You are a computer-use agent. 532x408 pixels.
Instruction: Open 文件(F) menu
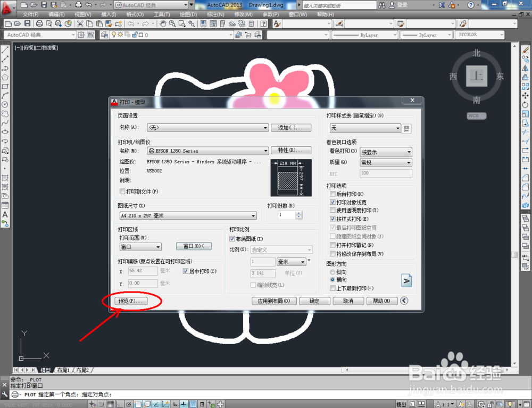click(x=30, y=14)
